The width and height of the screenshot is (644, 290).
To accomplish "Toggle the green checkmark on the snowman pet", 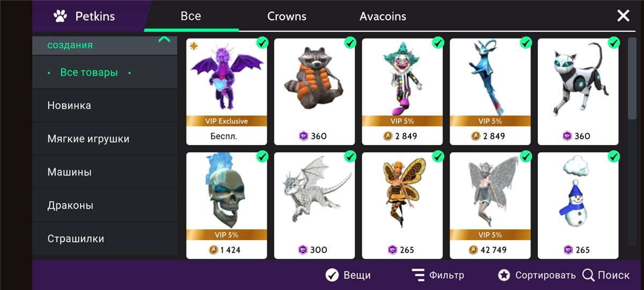I will pos(614,156).
